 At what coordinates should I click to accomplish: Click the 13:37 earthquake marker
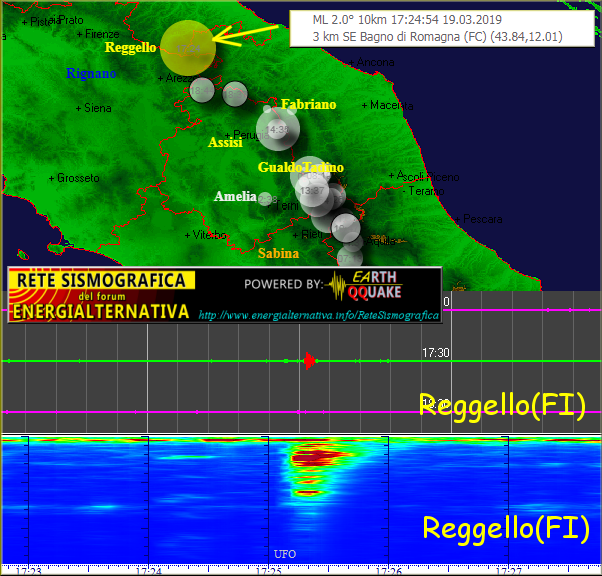tap(312, 190)
